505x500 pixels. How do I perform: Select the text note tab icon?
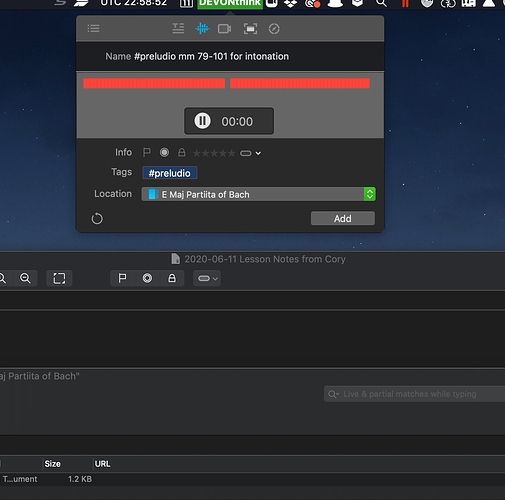178,29
